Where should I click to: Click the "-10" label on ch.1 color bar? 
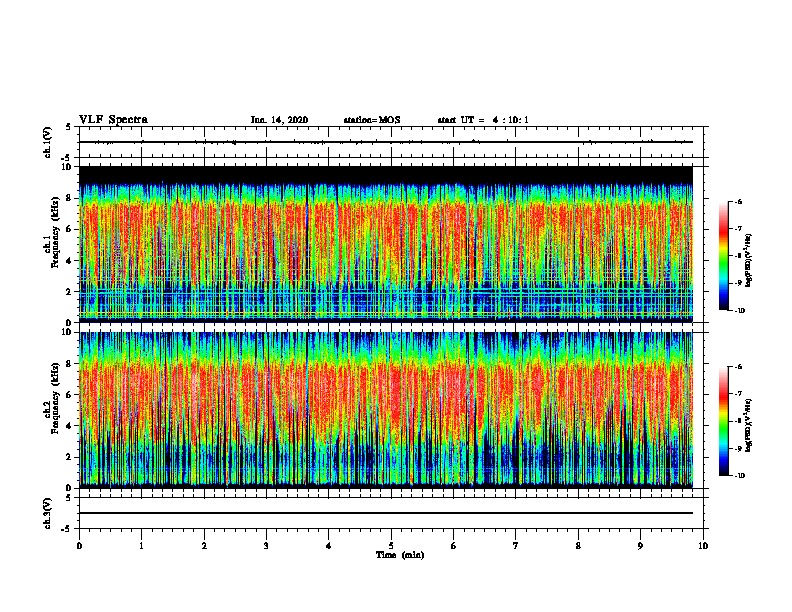[x=740, y=311]
